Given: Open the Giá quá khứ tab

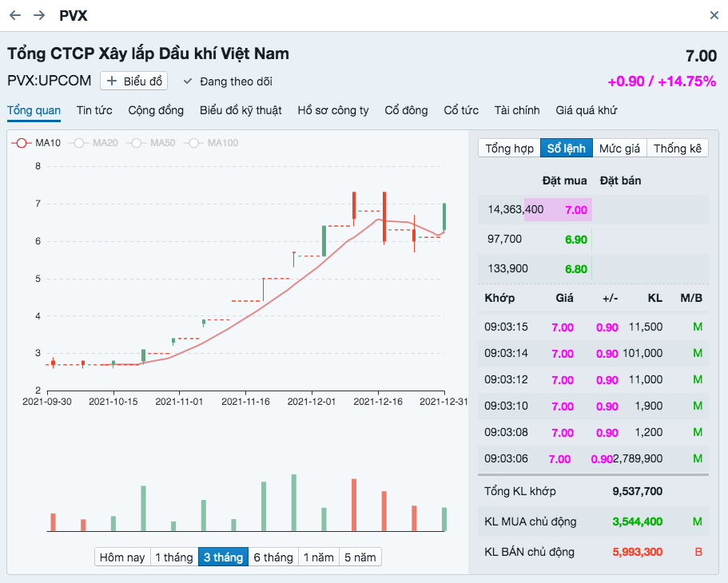Looking at the screenshot, I should [x=587, y=110].
